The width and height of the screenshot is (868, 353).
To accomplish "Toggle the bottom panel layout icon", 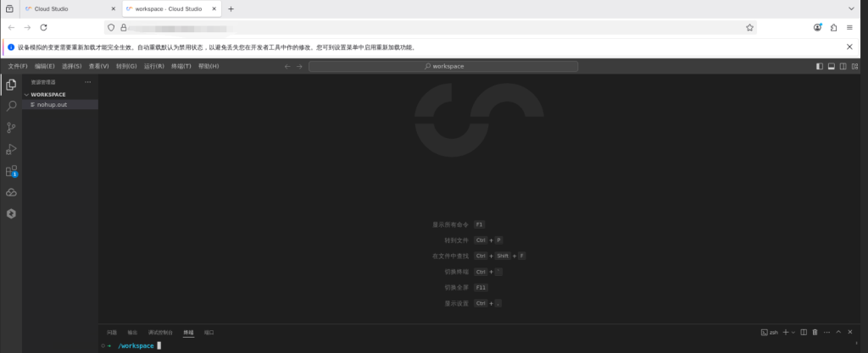I will pyautogui.click(x=832, y=66).
